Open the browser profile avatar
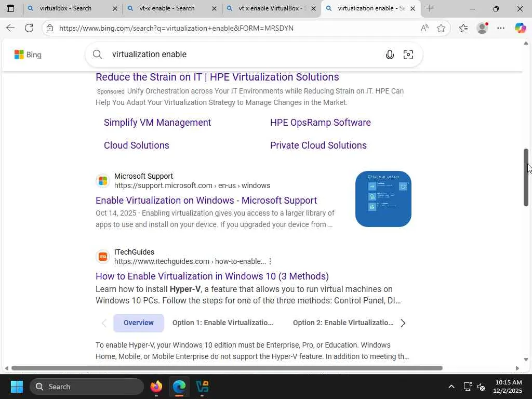This screenshot has height=399, width=532. (x=482, y=28)
